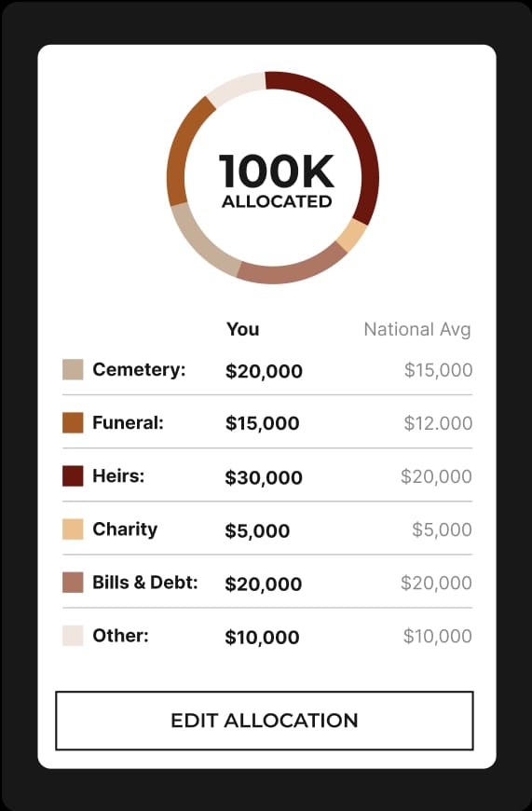Select the Bills & Debt row label
Viewport: 532px width, 811px height.
point(145,583)
